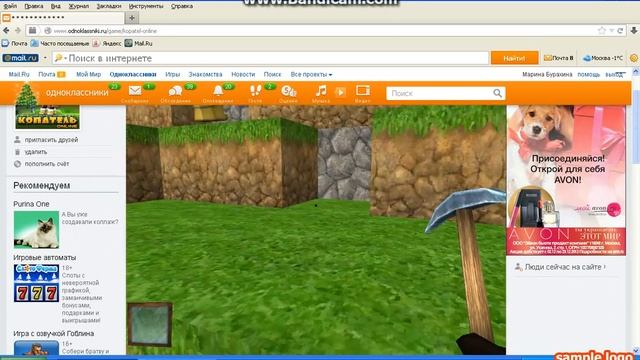Image resolution: width=640 pixels, height=360 pixels.
Task: Open the Purina One cat thumbnail
Action: pyautogui.click(x=36, y=229)
